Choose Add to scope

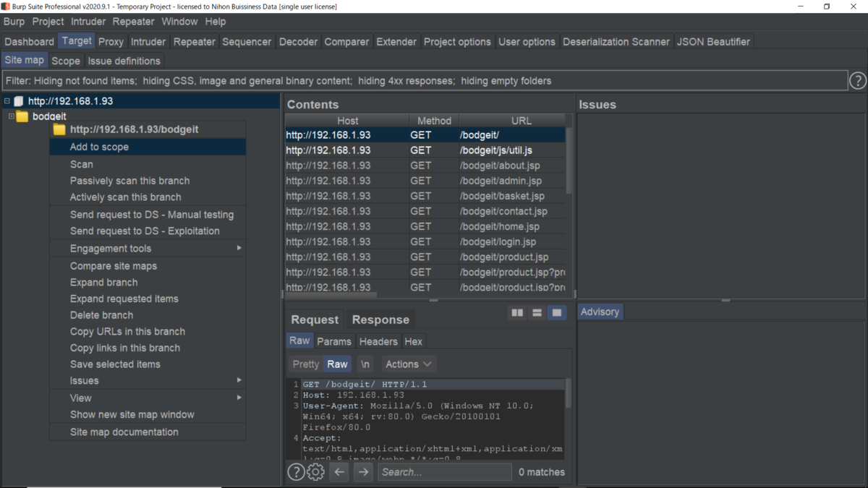(148, 147)
